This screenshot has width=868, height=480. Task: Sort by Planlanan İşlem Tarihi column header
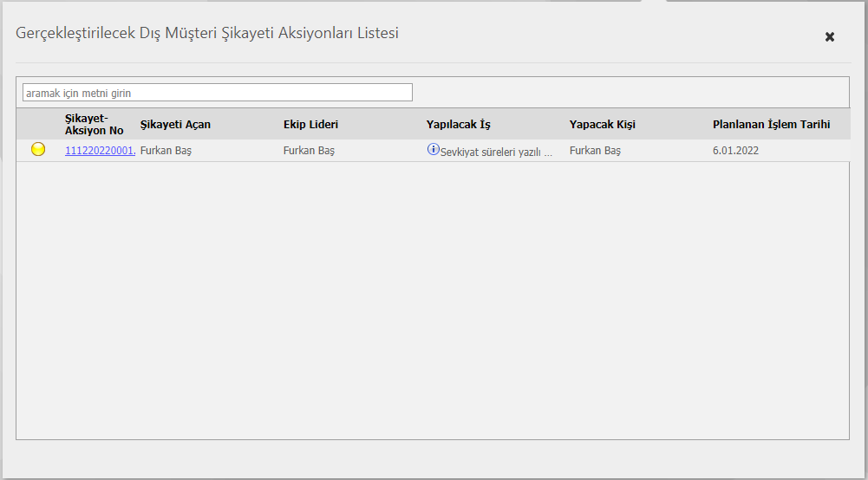(771, 125)
